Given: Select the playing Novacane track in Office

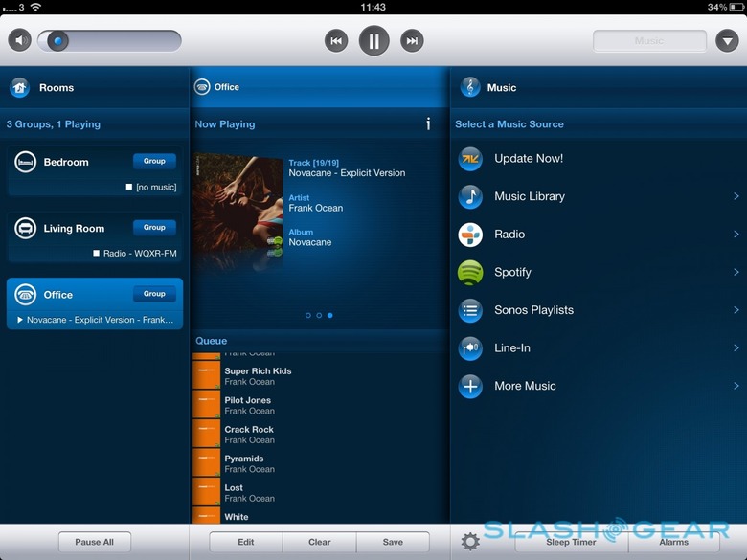Looking at the screenshot, I should [x=95, y=320].
